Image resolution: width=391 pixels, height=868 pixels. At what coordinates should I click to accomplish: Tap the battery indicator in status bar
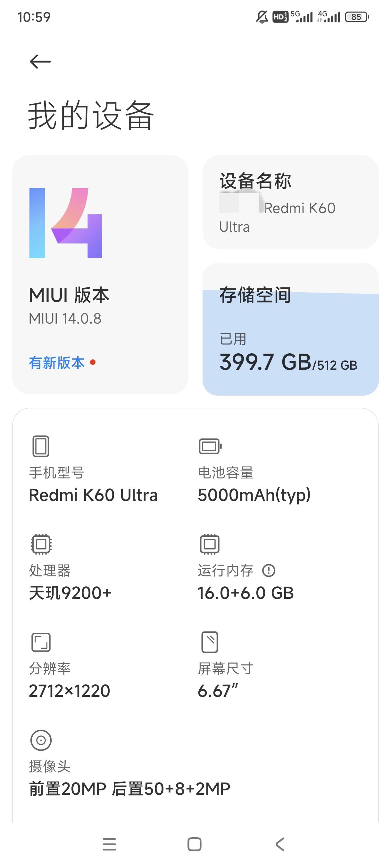357,17
